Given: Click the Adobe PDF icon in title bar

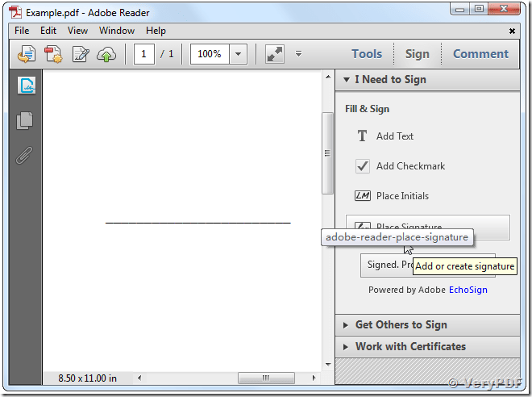Looking at the screenshot, I should 15,13.
